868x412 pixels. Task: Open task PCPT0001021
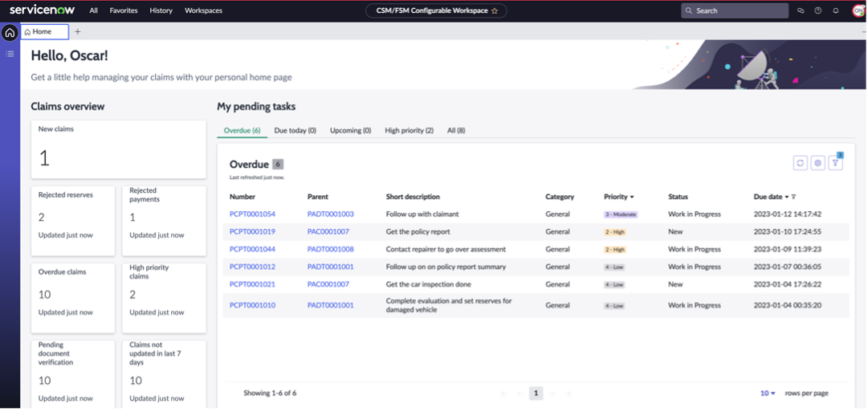252,284
